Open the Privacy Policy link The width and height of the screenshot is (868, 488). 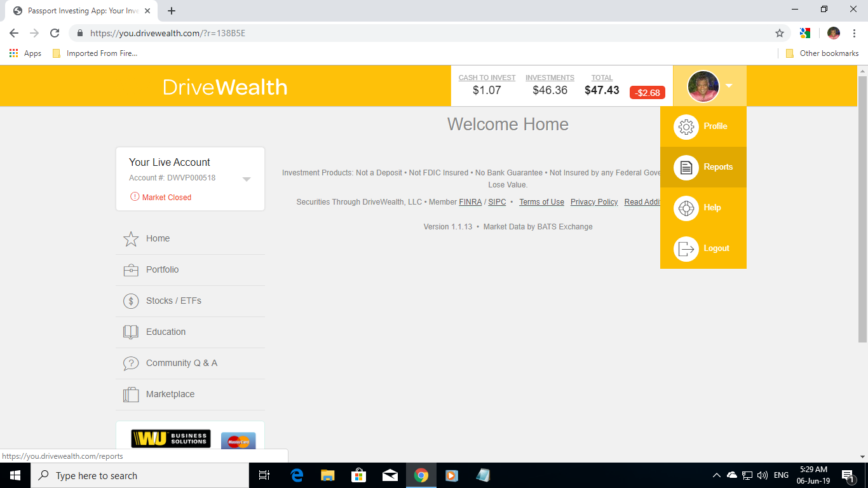point(594,202)
